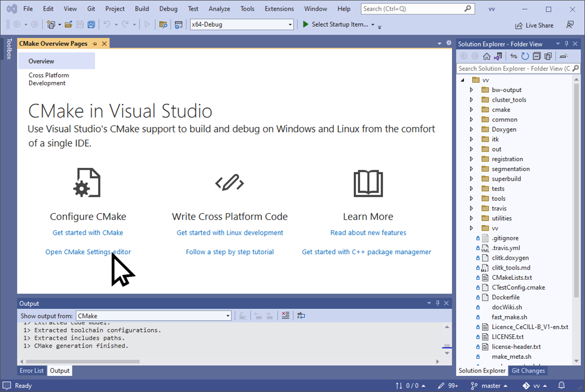Expand the bw-output folder

[471, 90]
